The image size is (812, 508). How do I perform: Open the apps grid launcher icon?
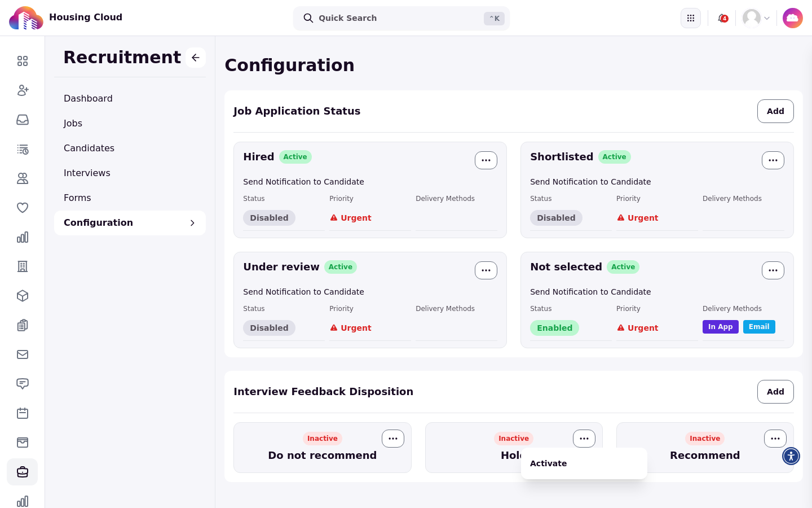click(691, 18)
